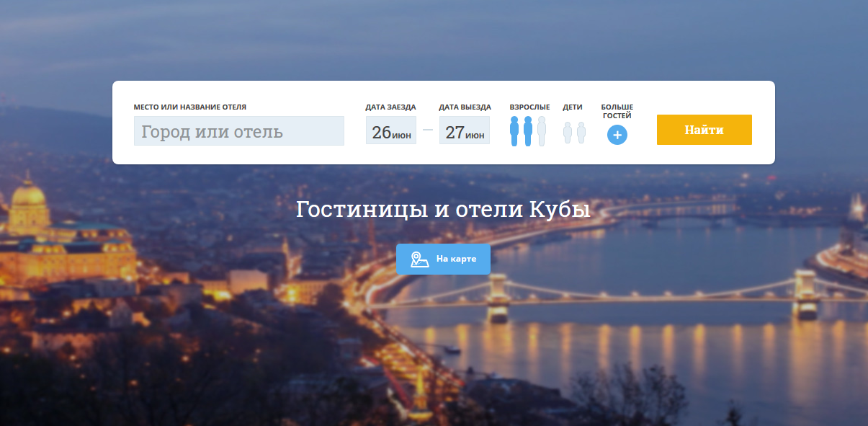This screenshot has height=426, width=868.
Task: Click the ВЗРОСЛЫЕ label
Action: pyautogui.click(x=529, y=107)
